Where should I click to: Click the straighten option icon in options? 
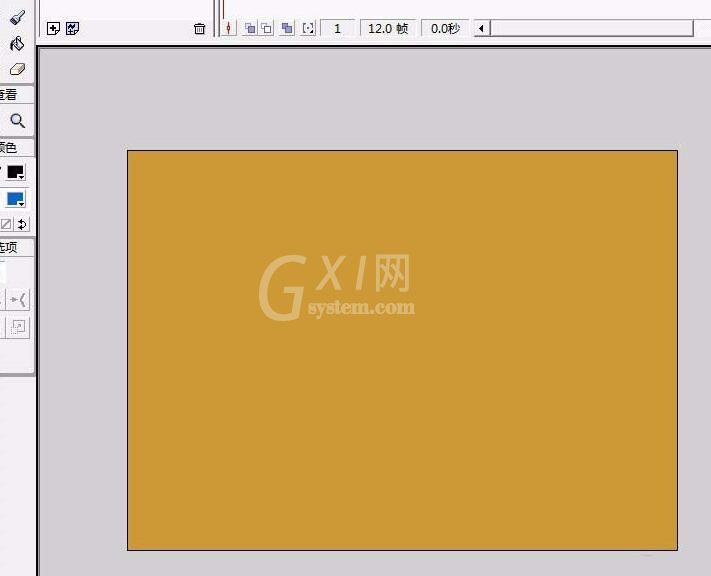[19, 300]
